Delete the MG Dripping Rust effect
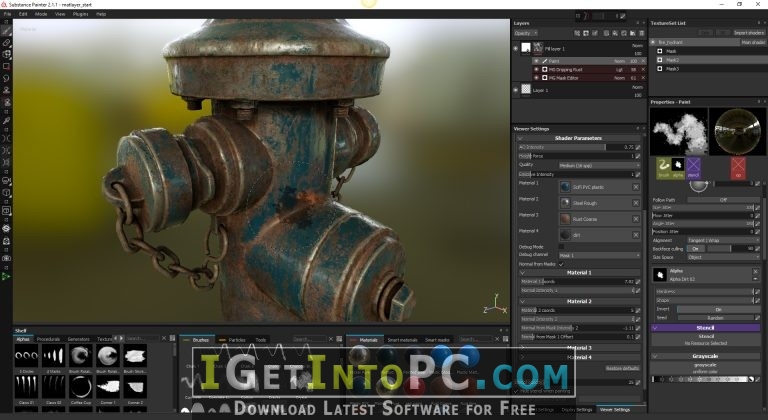 [x=641, y=69]
